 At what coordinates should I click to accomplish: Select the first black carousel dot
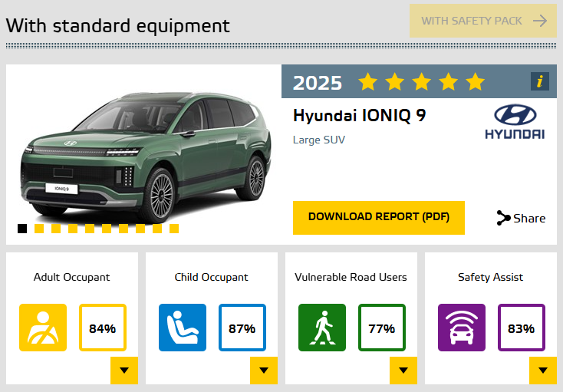pos(22,229)
